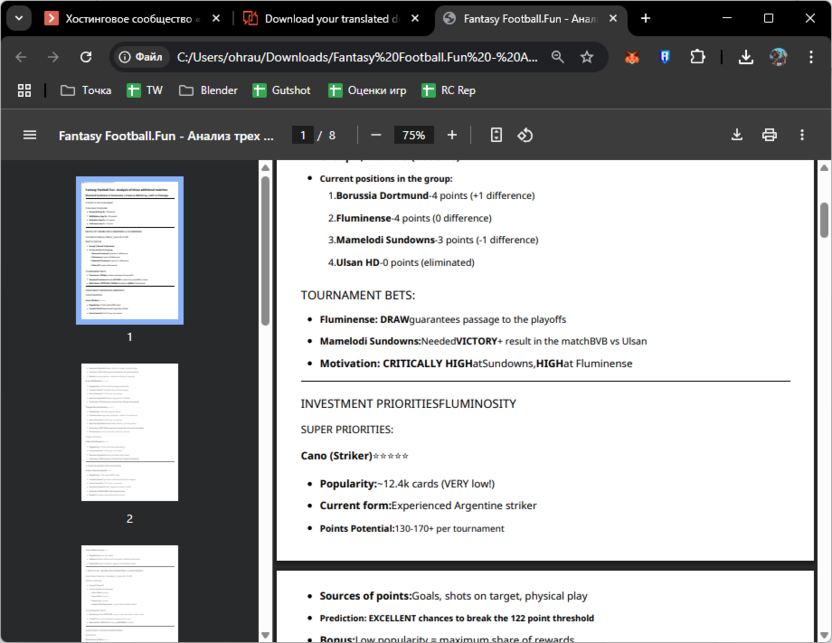
Task: Close the Download your translated tab
Action: [415, 19]
